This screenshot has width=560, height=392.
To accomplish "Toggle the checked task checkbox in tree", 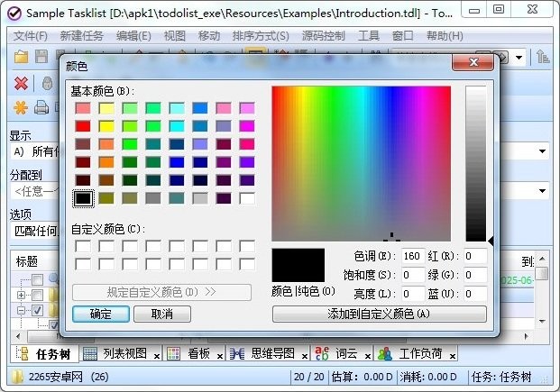I will [37, 310].
